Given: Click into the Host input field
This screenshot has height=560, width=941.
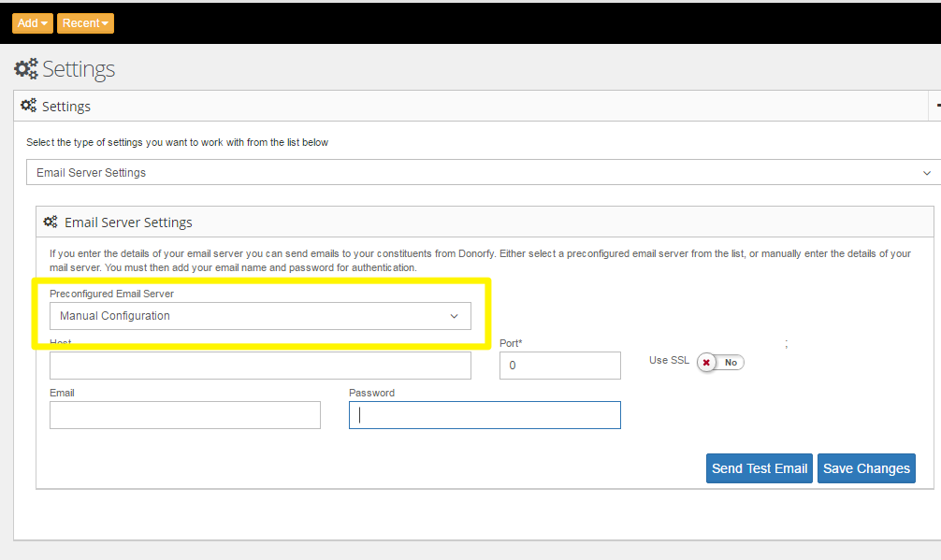Looking at the screenshot, I should point(260,366).
